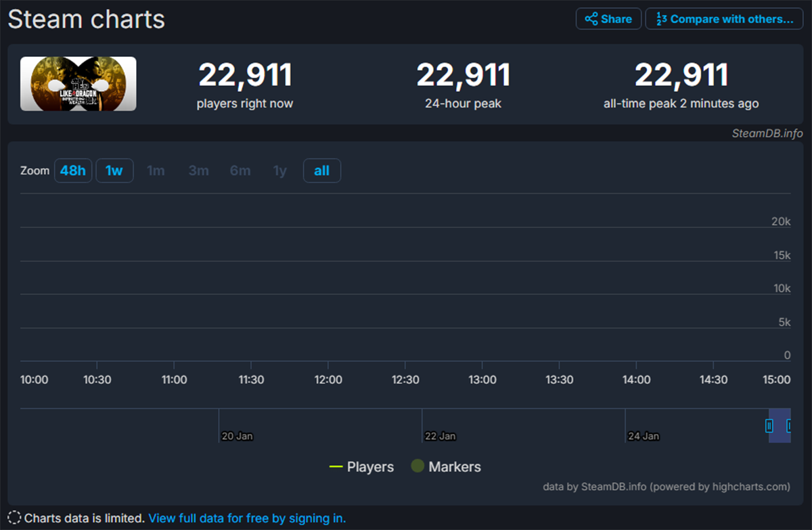Click the right navigator range handle

[x=789, y=426]
